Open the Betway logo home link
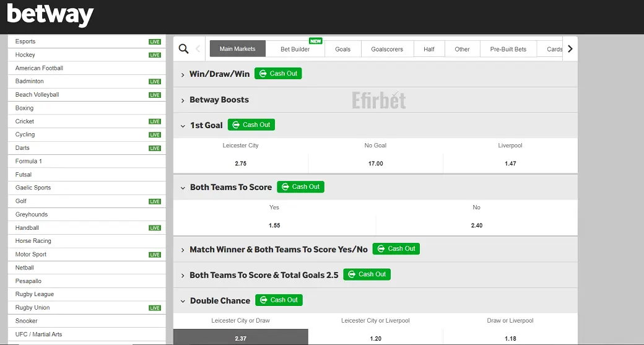The width and height of the screenshot is (644, 345). point(50,16)
